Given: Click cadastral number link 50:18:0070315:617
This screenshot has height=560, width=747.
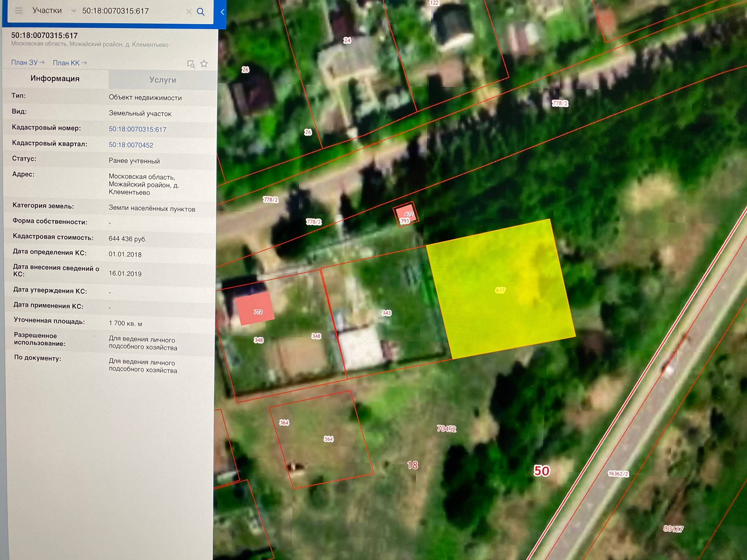Looking at the screenshot, I should pyautogui.click(x=137, y=129).
